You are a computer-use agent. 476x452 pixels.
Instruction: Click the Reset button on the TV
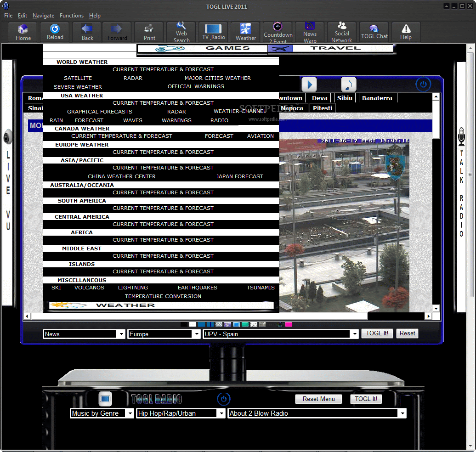tap(407, 333)
